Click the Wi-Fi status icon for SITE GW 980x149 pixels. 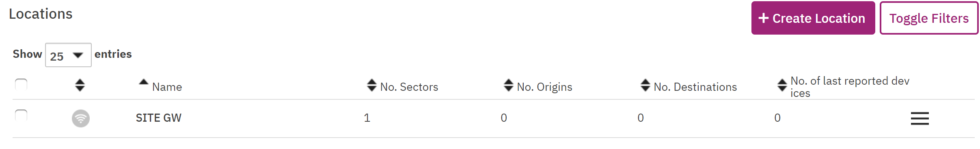[x=81, y=118]
